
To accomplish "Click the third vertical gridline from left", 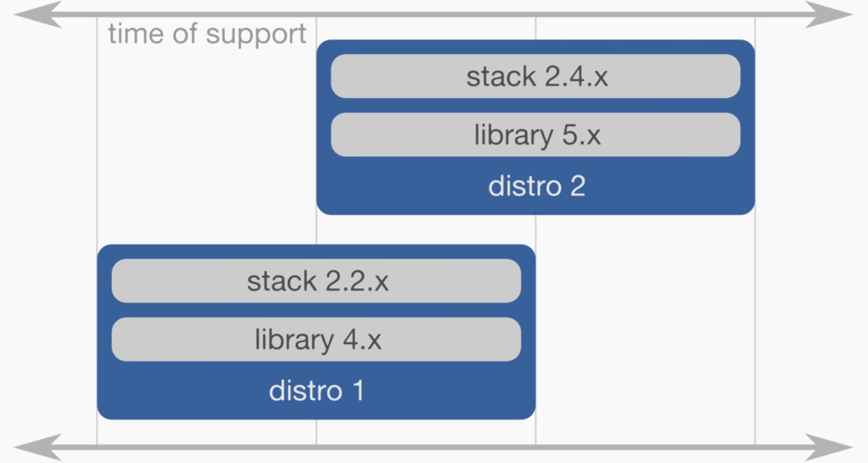I will tap(536, 230).
